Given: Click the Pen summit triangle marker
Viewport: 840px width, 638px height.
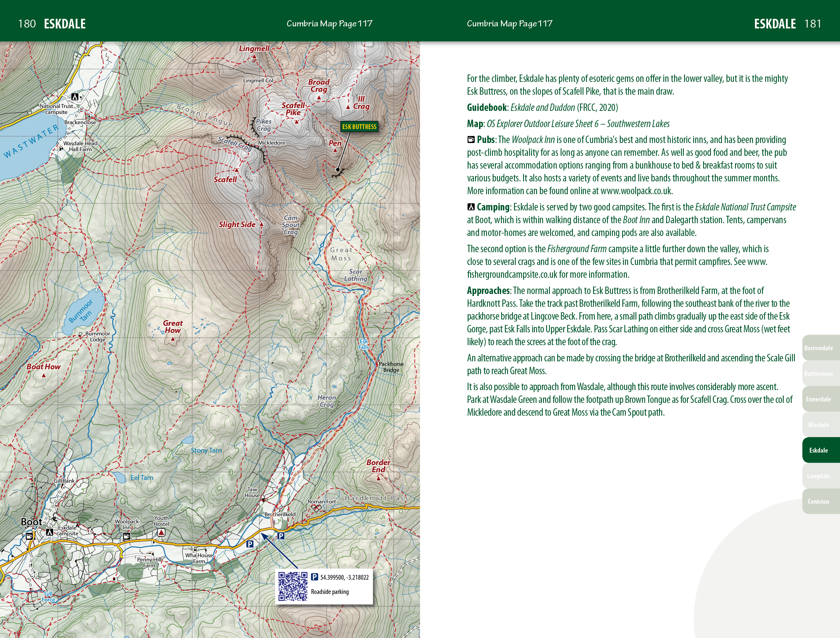Looking at the screenshot, I should pyautogui.click(x=335, y=150).
